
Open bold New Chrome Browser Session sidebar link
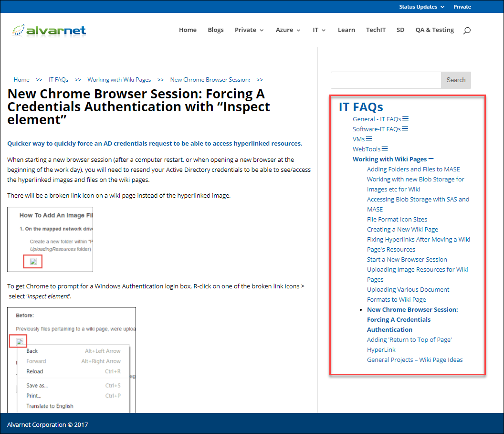point(412,319)
